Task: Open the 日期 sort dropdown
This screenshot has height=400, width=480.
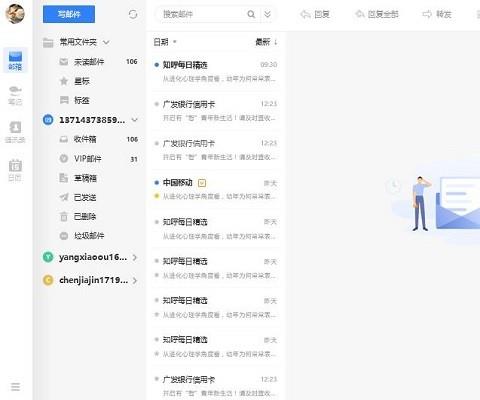Action: coord(165,42)
